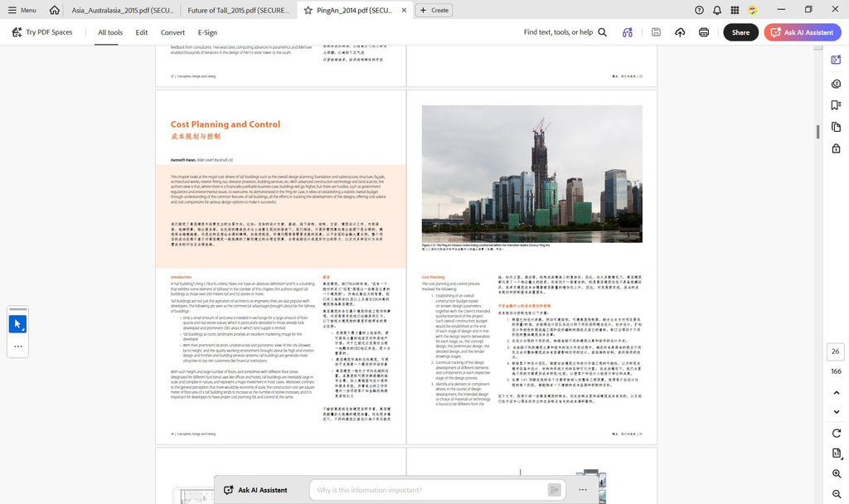Save the file with the disk icon
The width and height of the screenshot is (849, 504).
point(656,32)
